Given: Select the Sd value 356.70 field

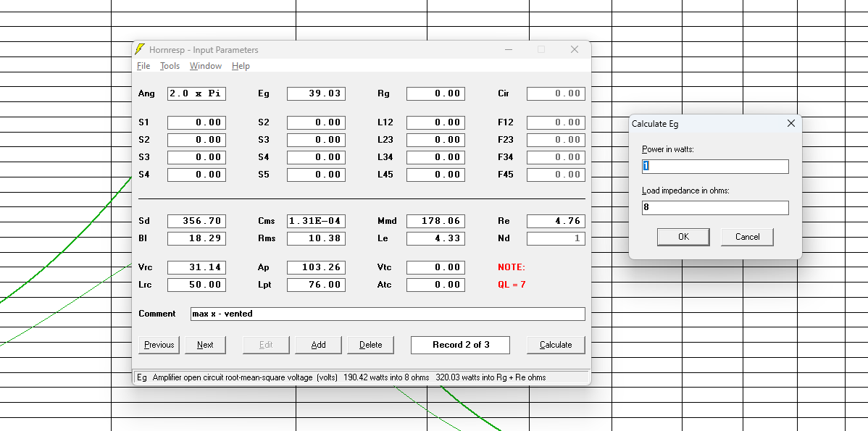Looking at the screenshot, I should 196,221.
